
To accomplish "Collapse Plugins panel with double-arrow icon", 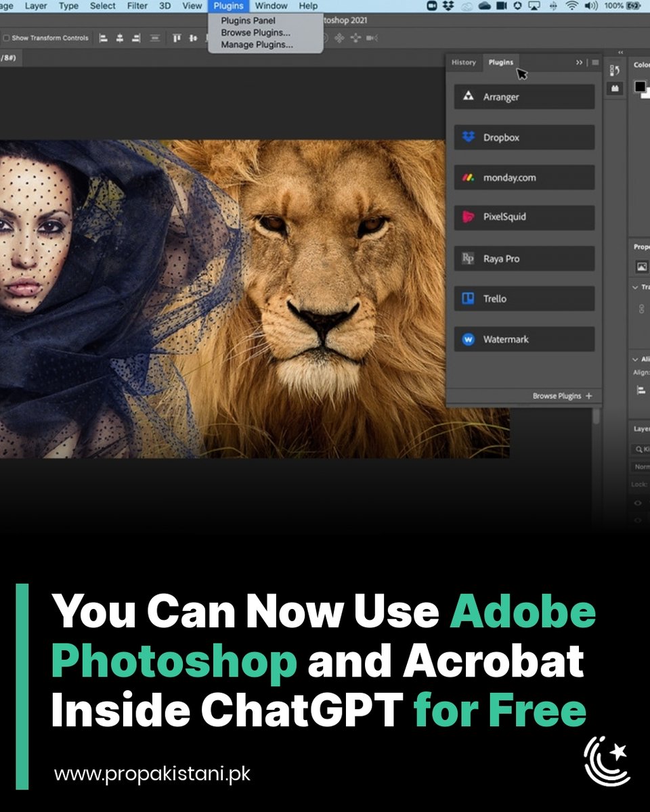I will point(579,62).
